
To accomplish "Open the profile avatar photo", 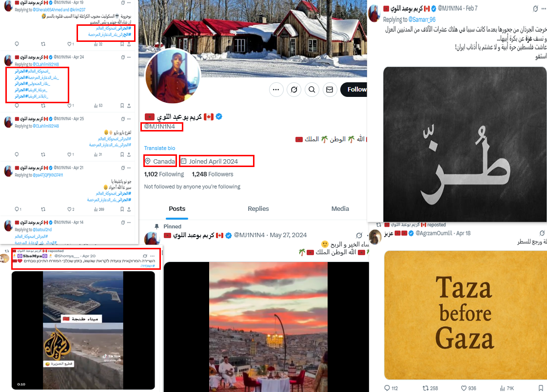I will 173,76.
